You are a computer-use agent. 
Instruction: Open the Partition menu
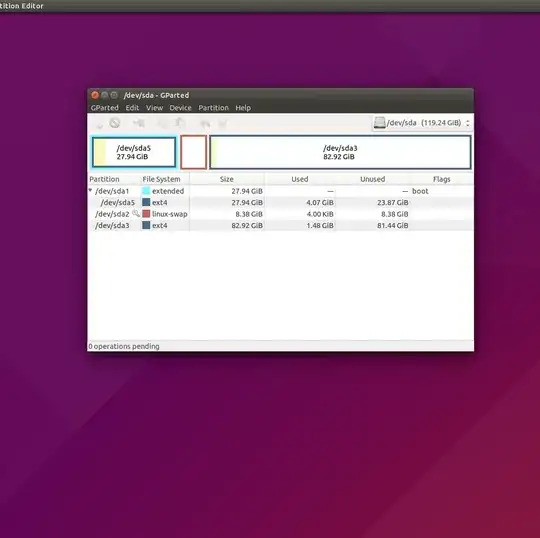214,108
